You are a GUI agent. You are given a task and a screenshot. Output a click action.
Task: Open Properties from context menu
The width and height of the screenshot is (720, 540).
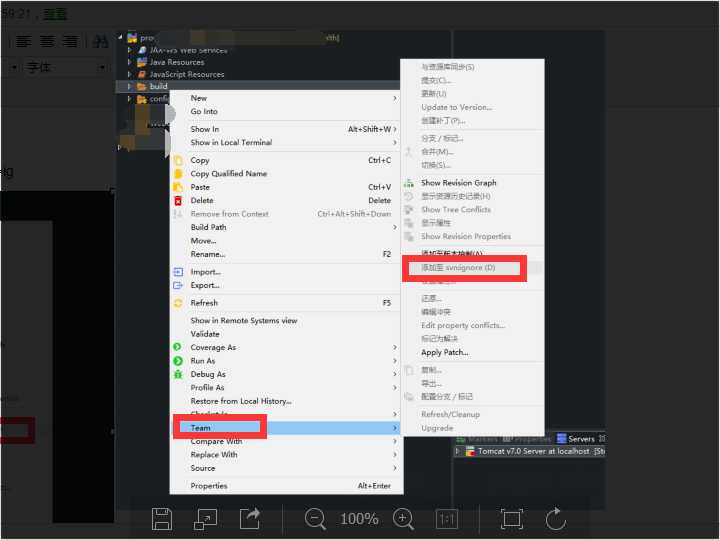coord(208,486)
